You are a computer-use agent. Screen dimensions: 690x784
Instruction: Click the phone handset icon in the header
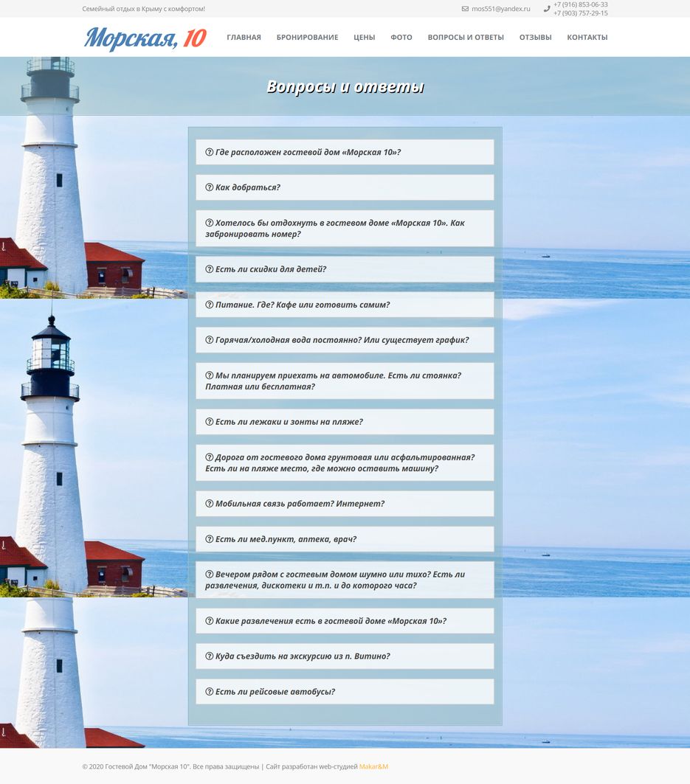point(547,9)
